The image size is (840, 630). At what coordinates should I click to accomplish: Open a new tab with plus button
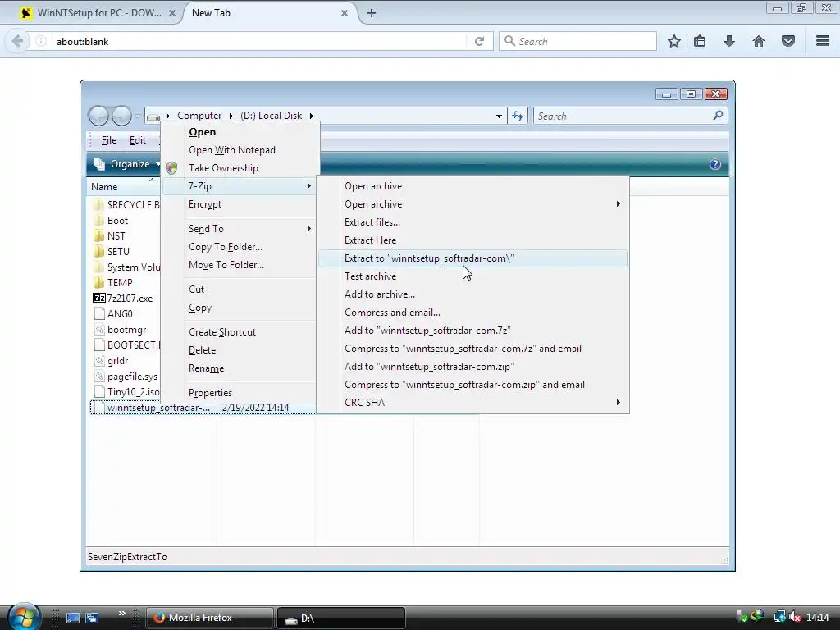372,13
